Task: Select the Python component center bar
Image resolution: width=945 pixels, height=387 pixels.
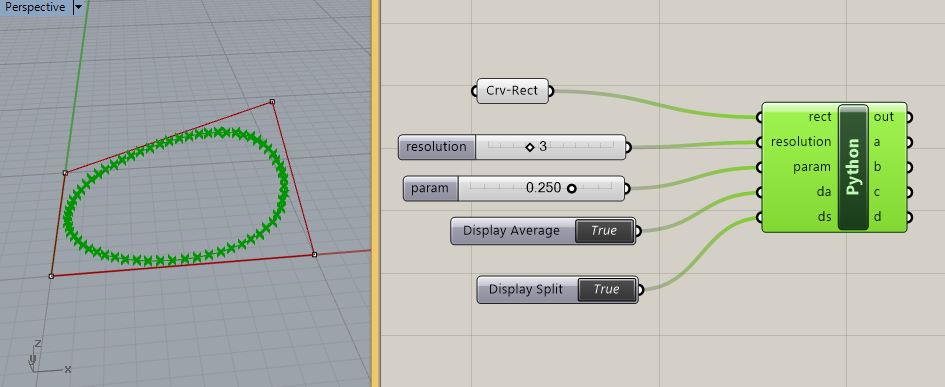Action: [853, 167]
